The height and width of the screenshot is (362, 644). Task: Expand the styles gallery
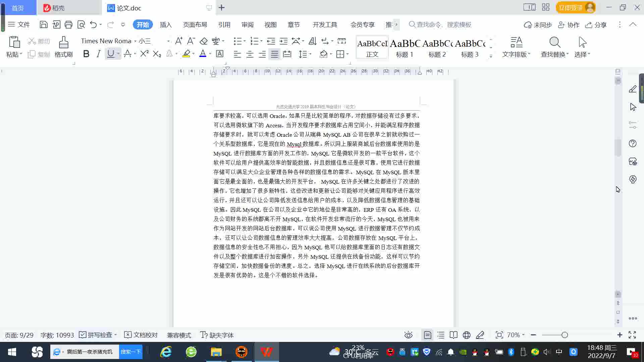click(491, 56)
